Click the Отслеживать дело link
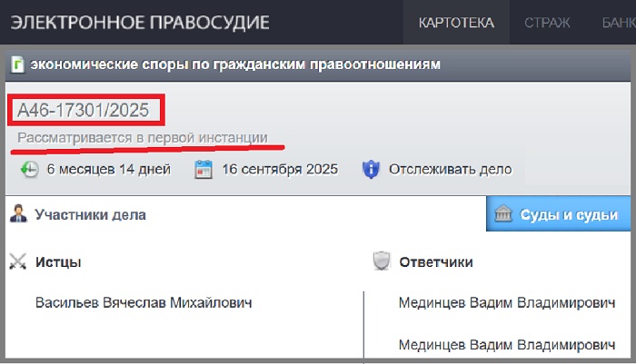The image size is (636, 364). (450, 169)
